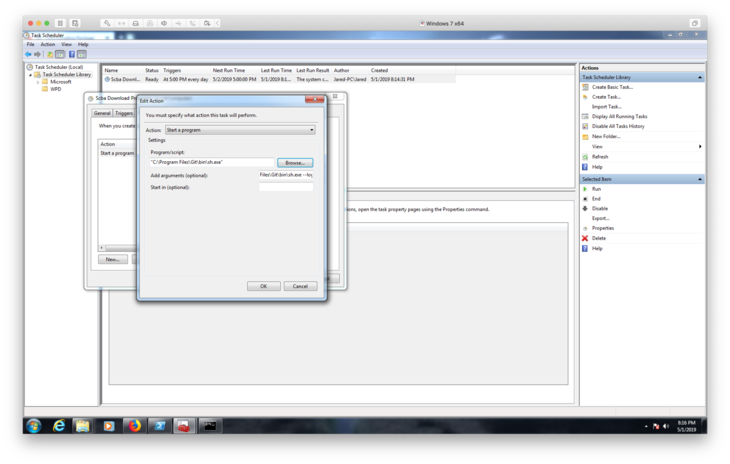This screenshot has width=730, height=464.
Task: Click the Status column header
Action: 152,70
